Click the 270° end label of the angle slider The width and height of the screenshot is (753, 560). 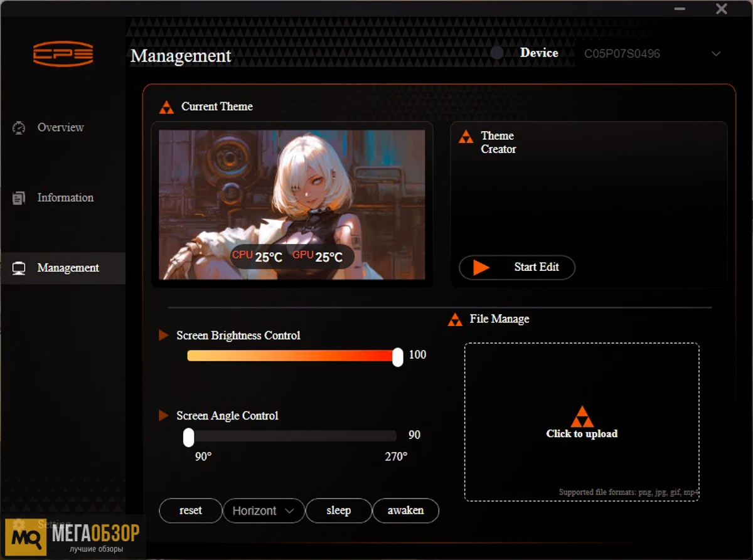(x=396, y=457)
